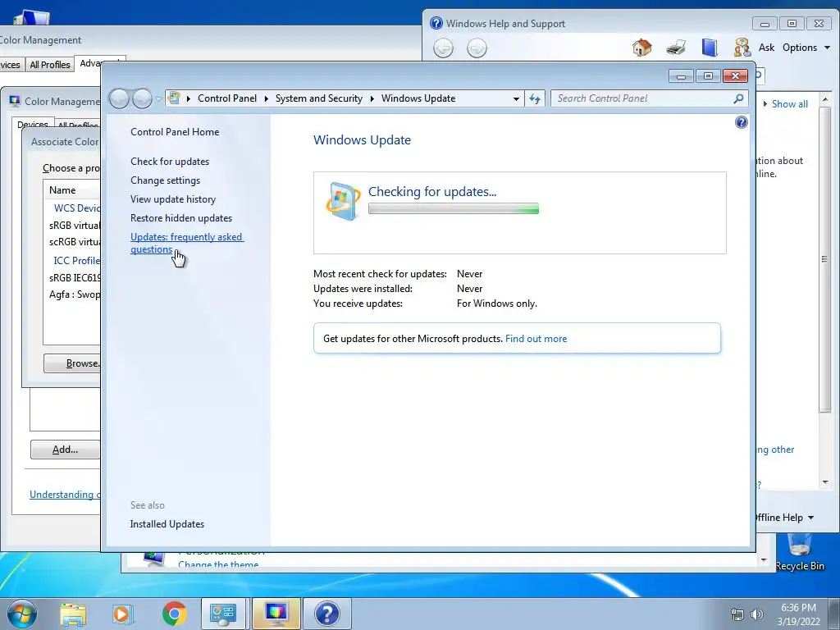Click the print icon in Help window
Image resolution: width=840 pixels, height=630 pixels.
coord(676,48)
